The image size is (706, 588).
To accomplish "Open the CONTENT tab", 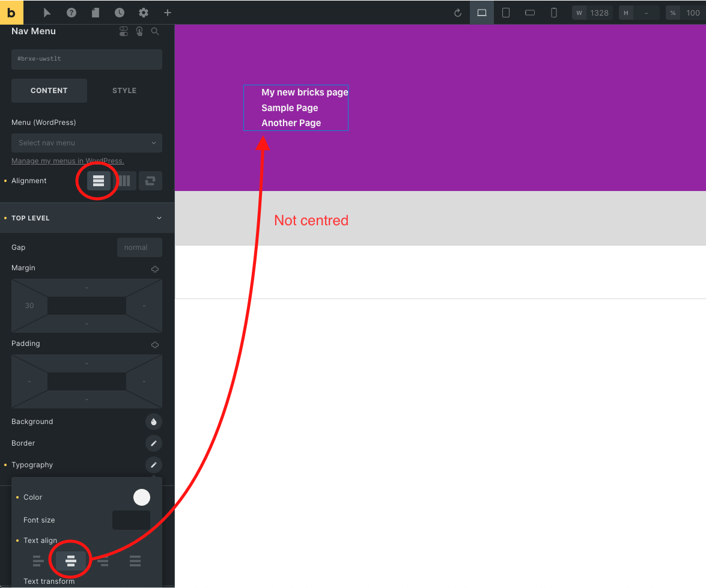I will tap(49, 90).
